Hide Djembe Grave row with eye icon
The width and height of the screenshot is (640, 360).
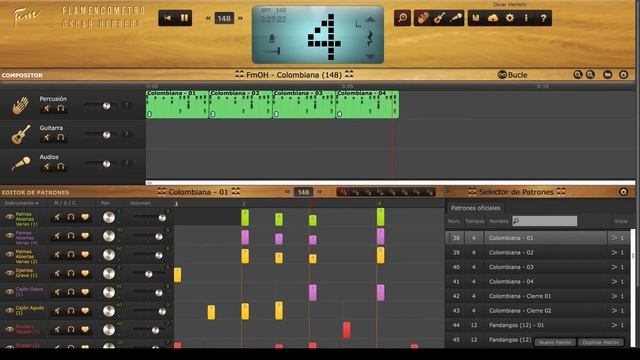point(9,273)
